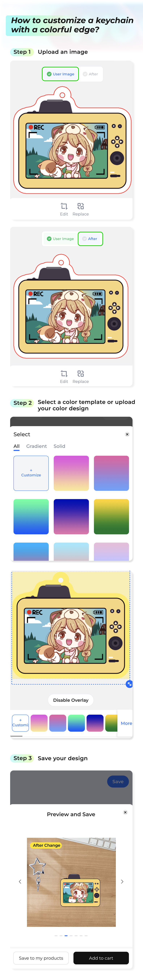This screenshot has height=980, width=143.
Task: Choose pink-to-blue gradient swatch in Select panel
Action: coord(112,473)
